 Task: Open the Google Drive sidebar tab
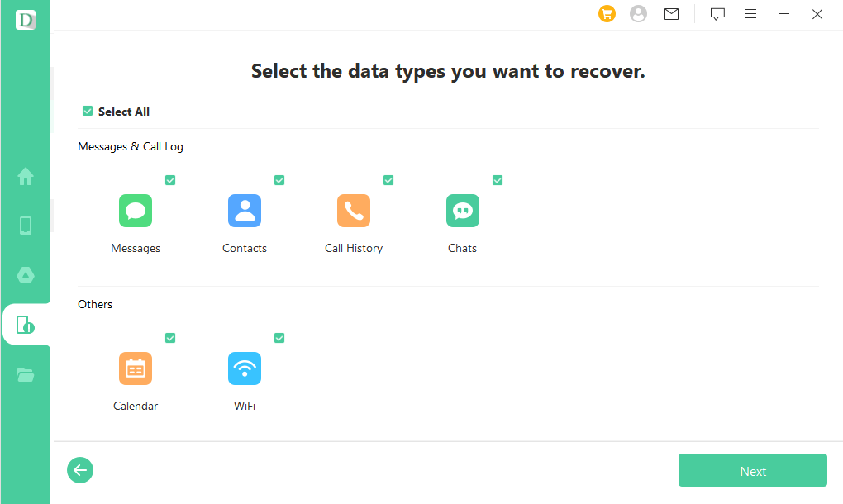pos(26,275)
